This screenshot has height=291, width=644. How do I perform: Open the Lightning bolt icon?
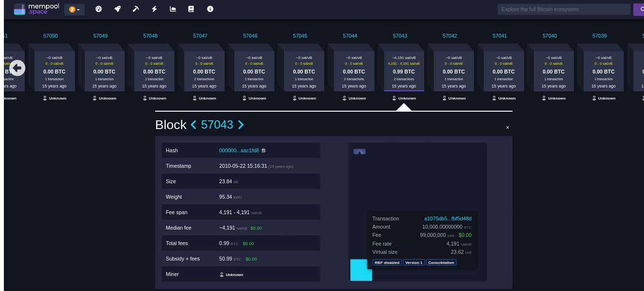pos(154,9)
